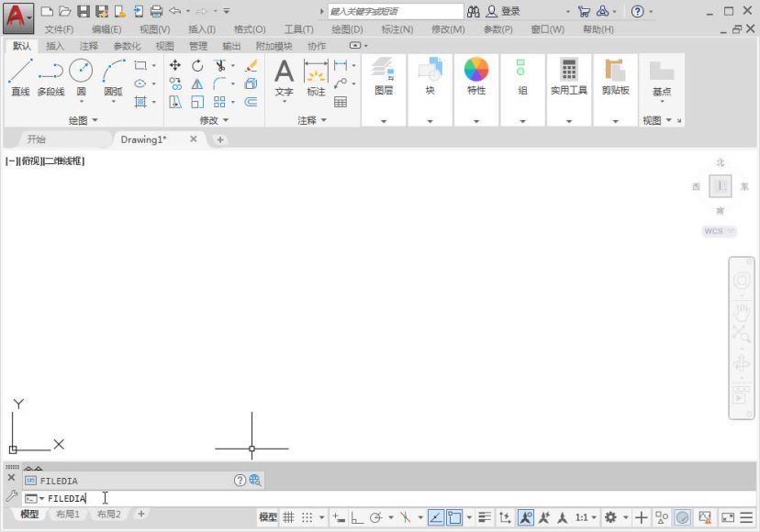Open the annotation scale 1:1 dropdown

tap(586, 517)
